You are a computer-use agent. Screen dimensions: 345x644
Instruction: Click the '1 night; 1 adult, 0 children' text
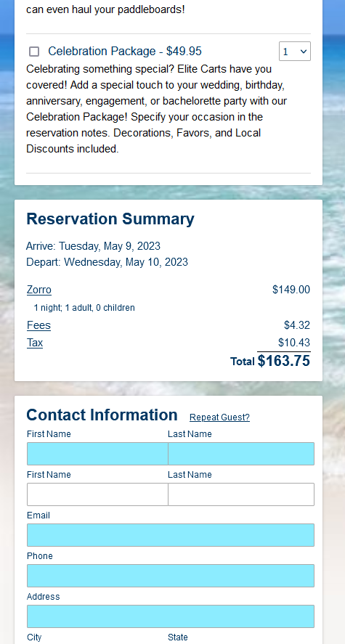click(84, 308)
